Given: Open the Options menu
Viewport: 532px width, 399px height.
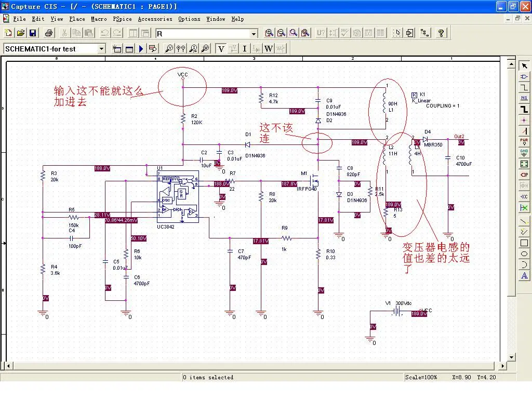Looking at the screenshot, I should (x=189, y=19).
